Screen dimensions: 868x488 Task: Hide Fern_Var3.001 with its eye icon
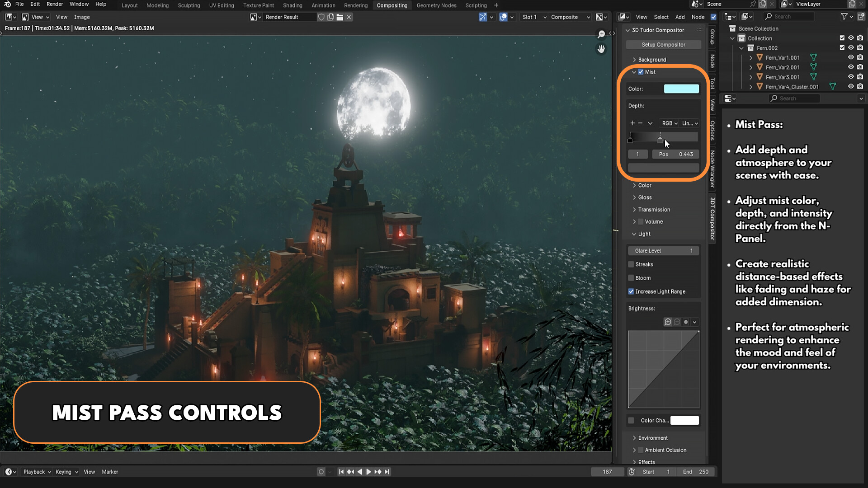click(x=851, y=77)
